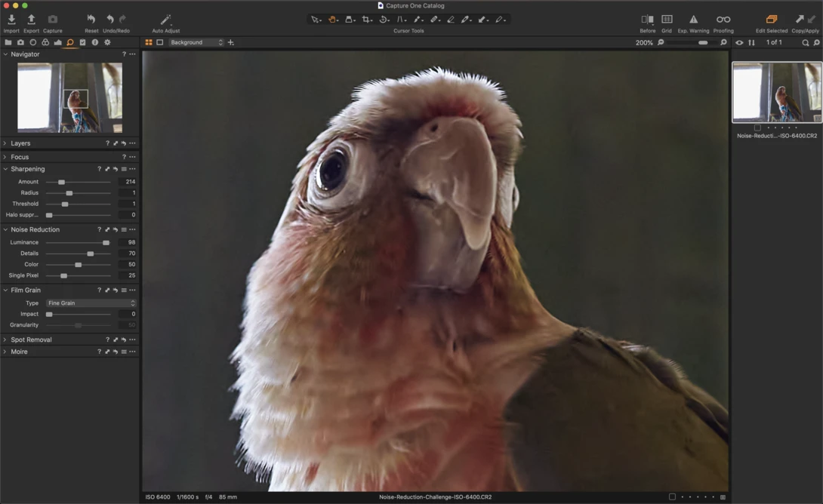
Task: Click Color noise value field 50
Action: (128, 264)
